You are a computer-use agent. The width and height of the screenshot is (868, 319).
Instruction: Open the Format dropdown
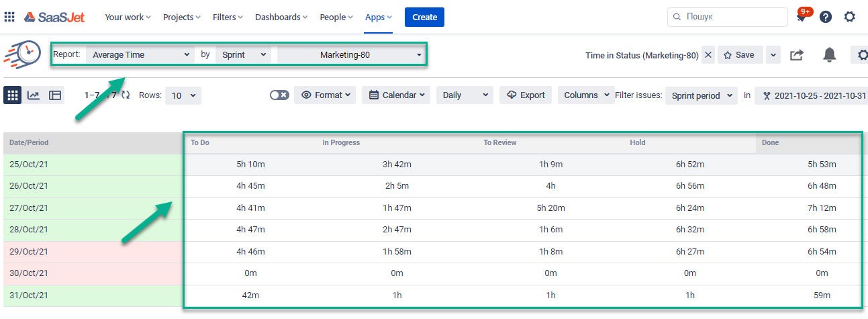coord(326,95)
